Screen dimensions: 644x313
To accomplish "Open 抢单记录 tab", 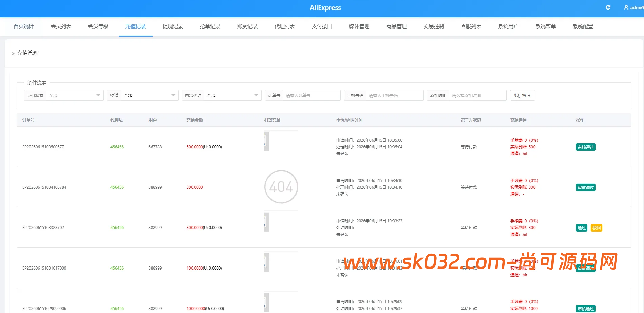I will (210, 26).
